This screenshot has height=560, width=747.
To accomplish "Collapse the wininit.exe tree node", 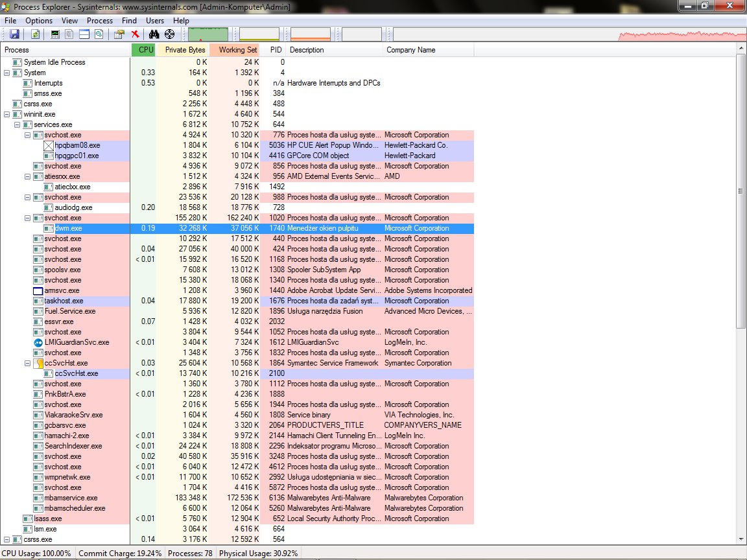I will [6, 114].
